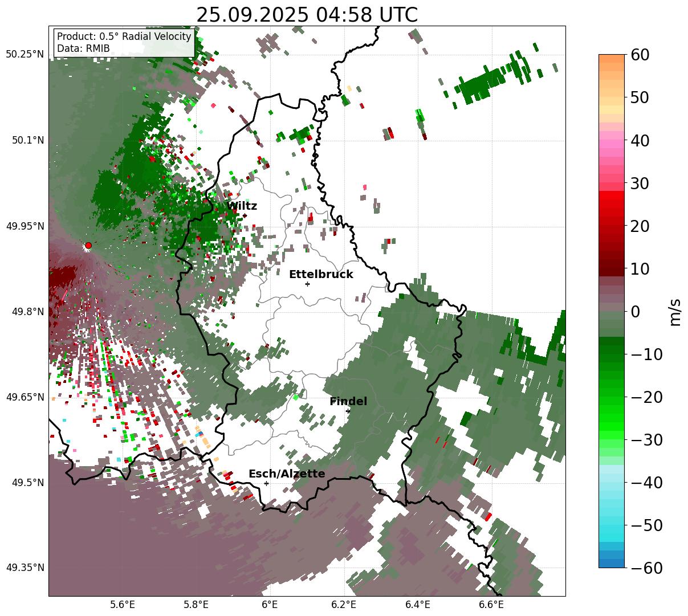Click the 5.6°E longitude label
The image size is (688, 616).
[x=123, y=604]
